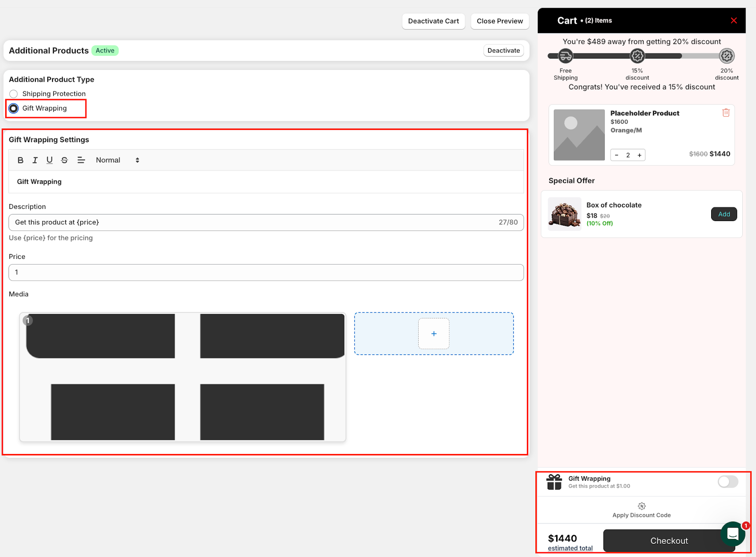
Task: Toggle bold formatting in the editor
Action: pos(20,160)
